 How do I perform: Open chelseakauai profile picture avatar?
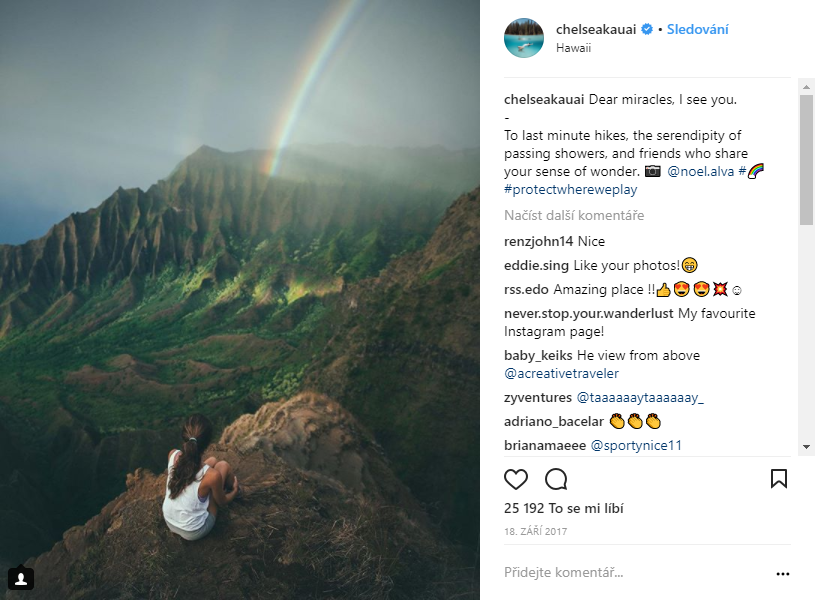[524, 38]
